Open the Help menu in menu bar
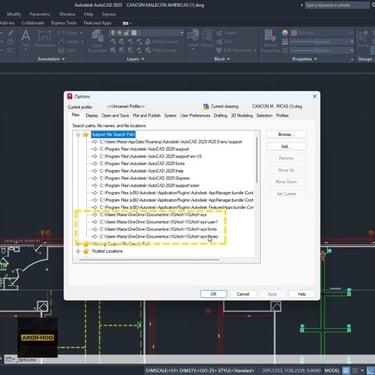375x375 pixels. click(88, 14)
